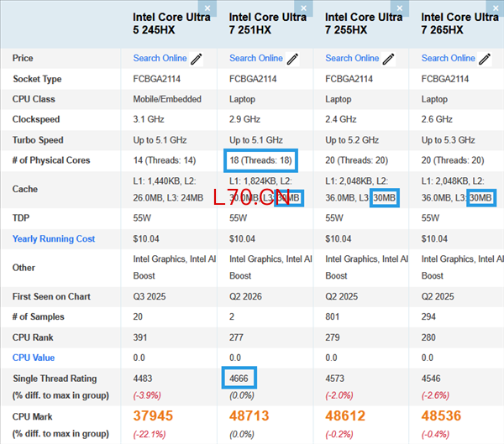Open Search Online link for Ultra 5 245HX
This screenshot has height=444, width=504.
[x=160, y=58]
